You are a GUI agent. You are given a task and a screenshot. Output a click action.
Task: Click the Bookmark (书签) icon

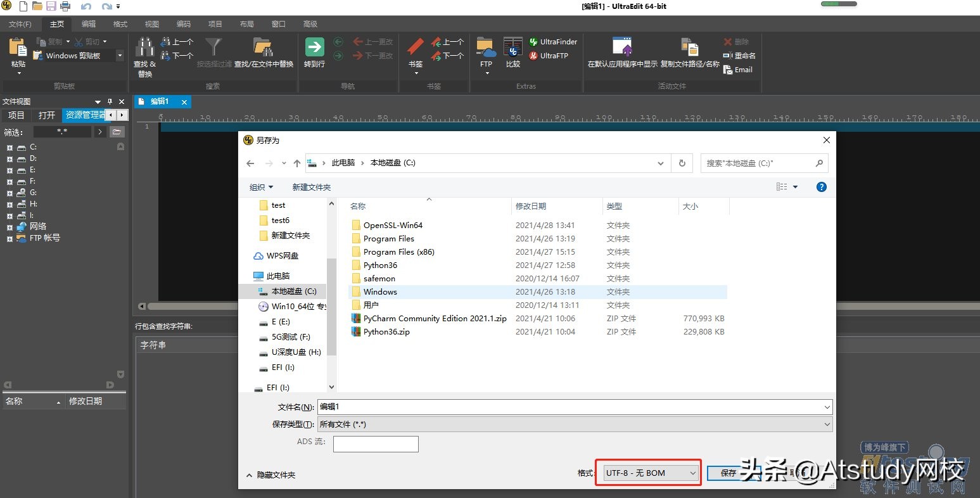pyautogui.click(x=416, y=48)
